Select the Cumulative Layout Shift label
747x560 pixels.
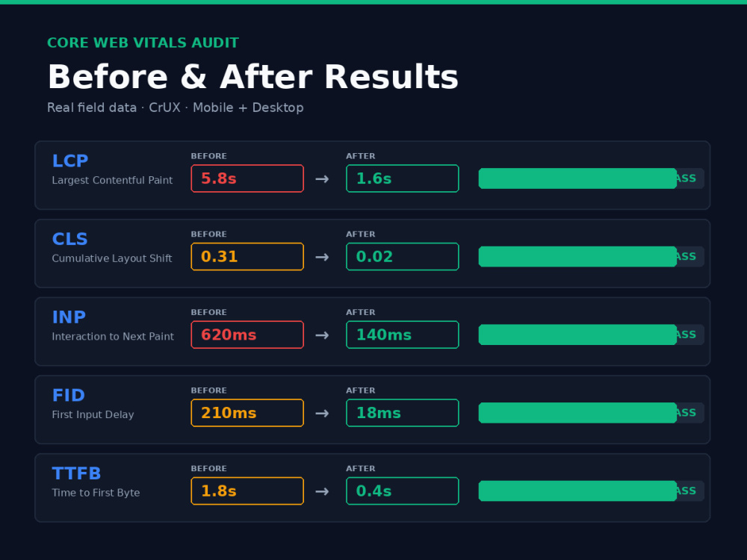[x=112, y=258]
